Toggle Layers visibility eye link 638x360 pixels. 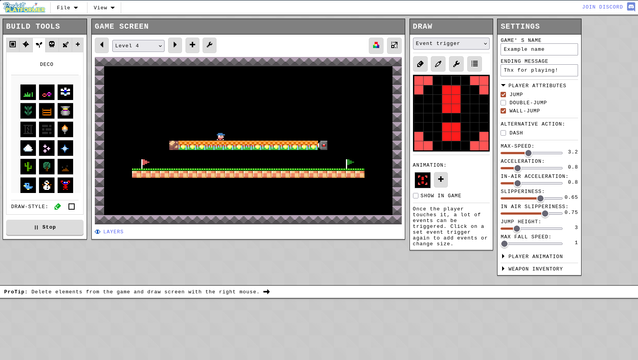[109, 231]
